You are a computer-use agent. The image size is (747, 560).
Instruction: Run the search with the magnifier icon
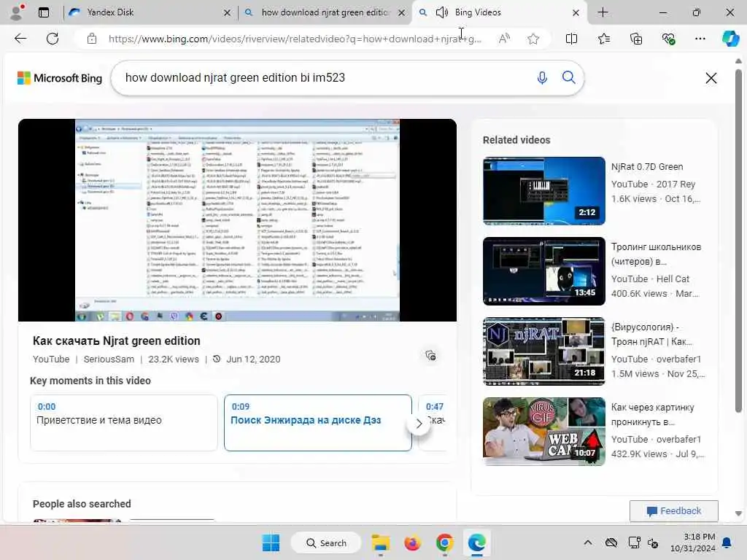coord(568,77)
